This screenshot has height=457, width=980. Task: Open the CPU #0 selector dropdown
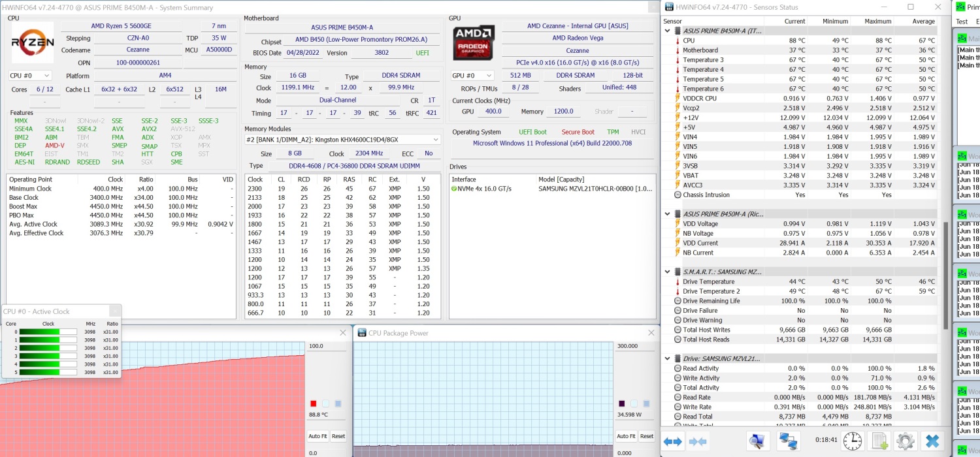(x=30, y=76)
